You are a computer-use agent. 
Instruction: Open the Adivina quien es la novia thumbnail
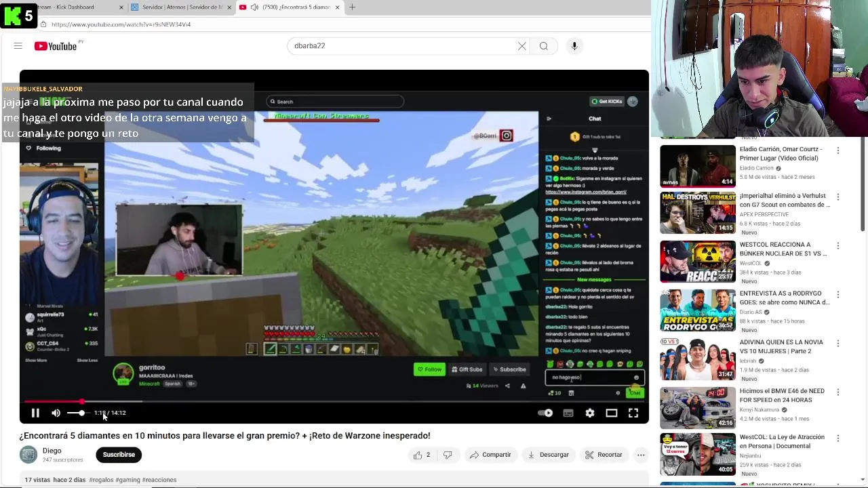[x=698, y=359]
